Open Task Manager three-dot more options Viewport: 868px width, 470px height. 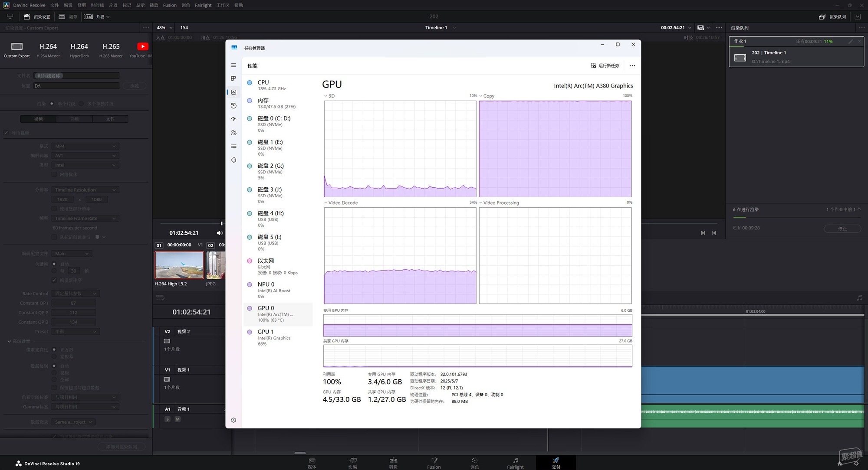click(x=632, y=65)
